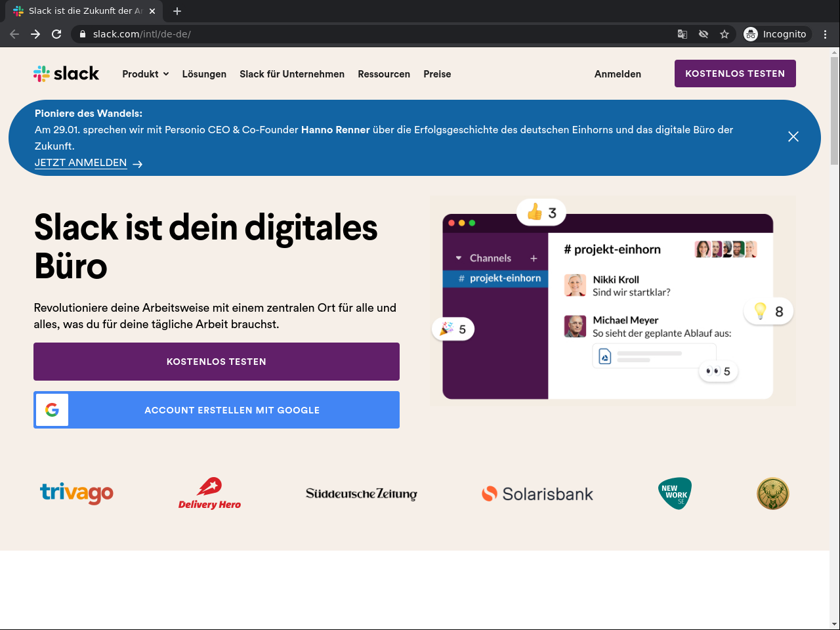Click the message text 'Sind wir startklar?'

[631, 293]
